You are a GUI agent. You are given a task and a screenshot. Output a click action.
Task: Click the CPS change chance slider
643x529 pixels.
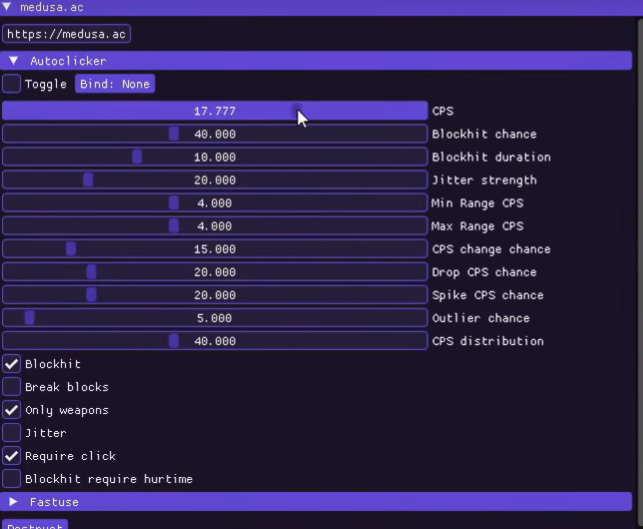point(214,249)
